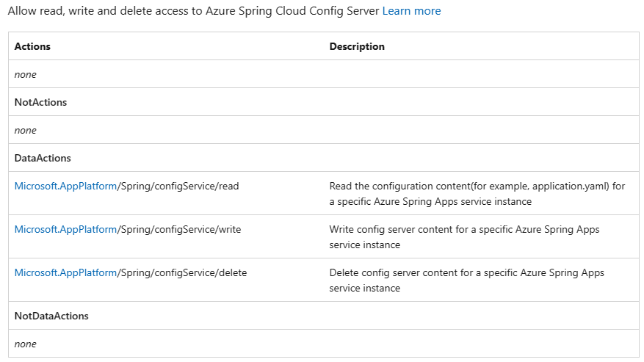
Task: Click Microsoft.AppPlatform link in configService/read row
Action: [x=65, y=186]
